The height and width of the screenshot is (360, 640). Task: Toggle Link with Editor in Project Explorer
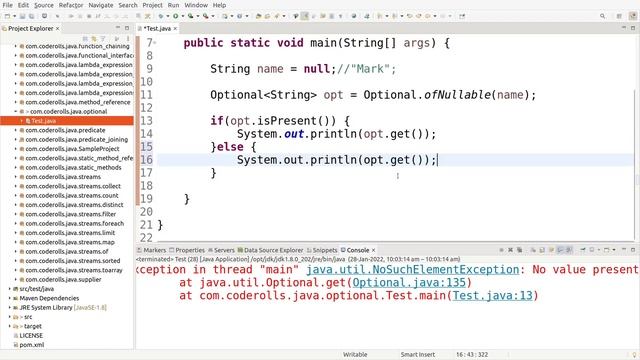pos(94,38)
